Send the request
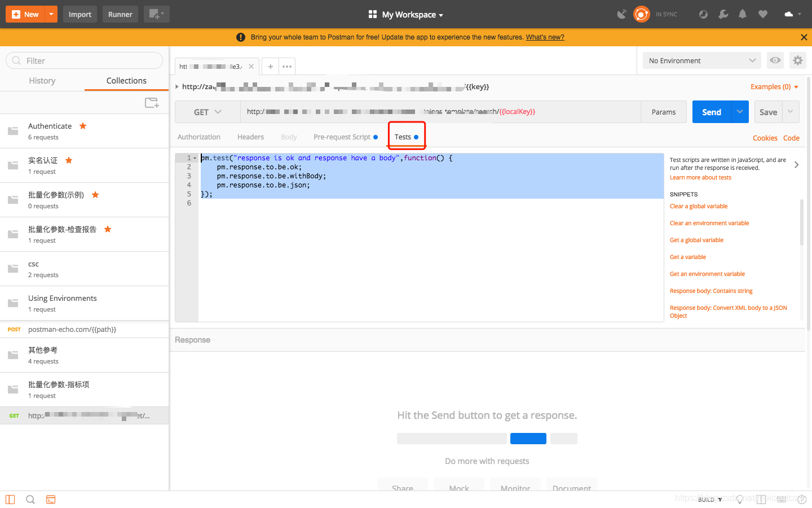Image resolution: width=812 pixels, height=508 pixels. pos(712,112)
